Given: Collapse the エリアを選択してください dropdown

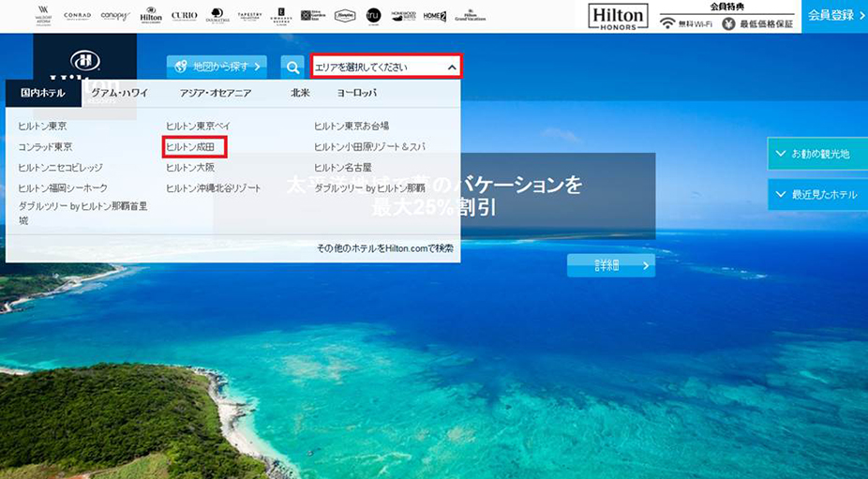Looking at the screenshot, I should (386, 67).
